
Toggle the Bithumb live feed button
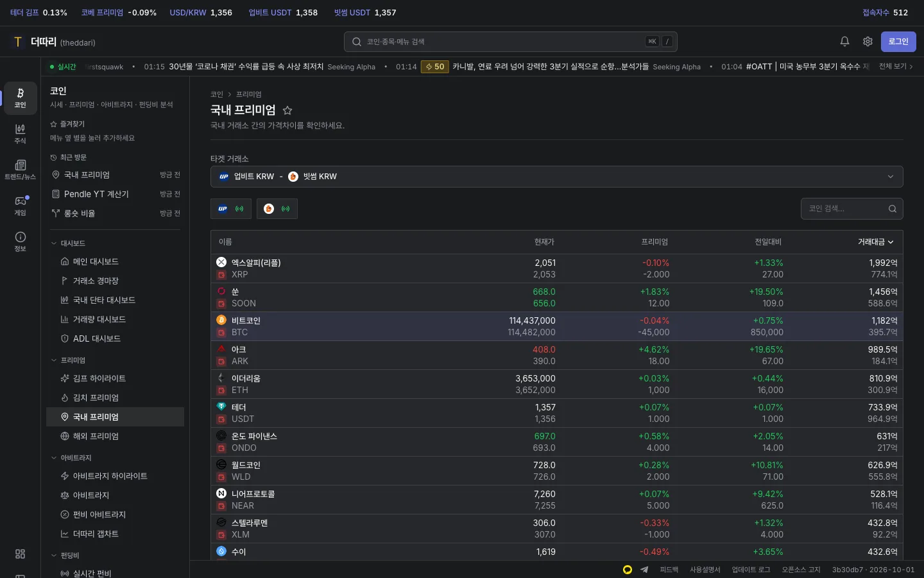coord(277,209)
